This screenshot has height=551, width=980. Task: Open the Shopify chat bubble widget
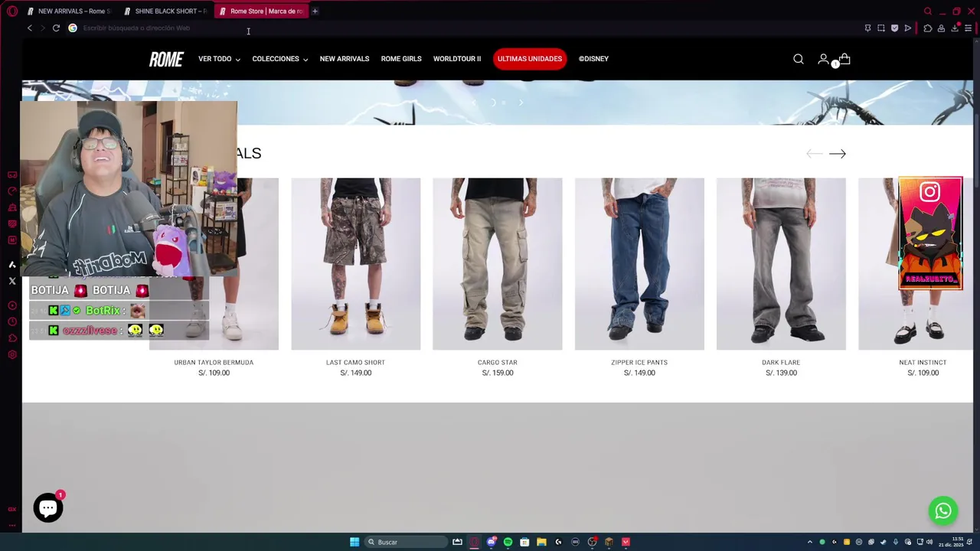[x=48, y=507]
